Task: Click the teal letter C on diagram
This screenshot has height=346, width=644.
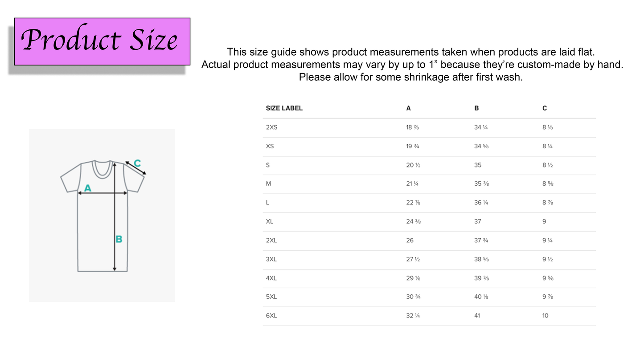Action: tap(137, 163)
